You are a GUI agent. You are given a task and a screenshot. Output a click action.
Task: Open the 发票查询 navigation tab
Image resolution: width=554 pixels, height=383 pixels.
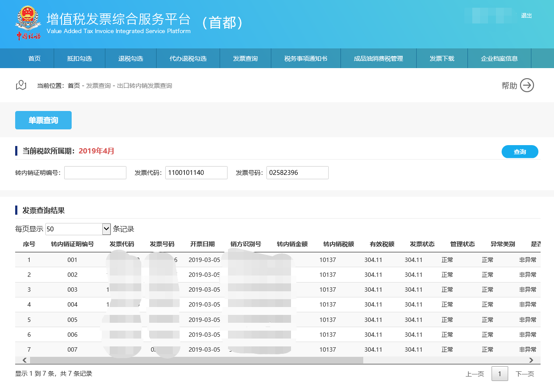pyautogui.click(x=245, y=58)
